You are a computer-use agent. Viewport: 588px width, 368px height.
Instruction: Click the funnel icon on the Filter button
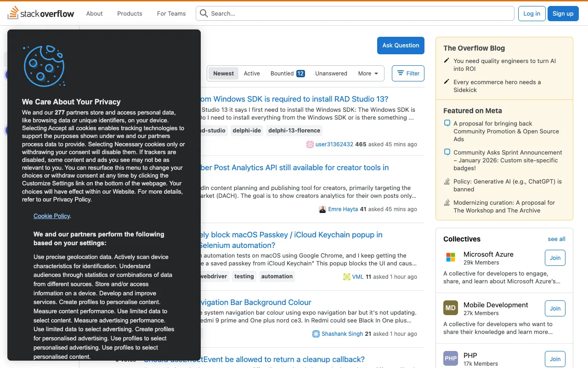coord(400,73)
